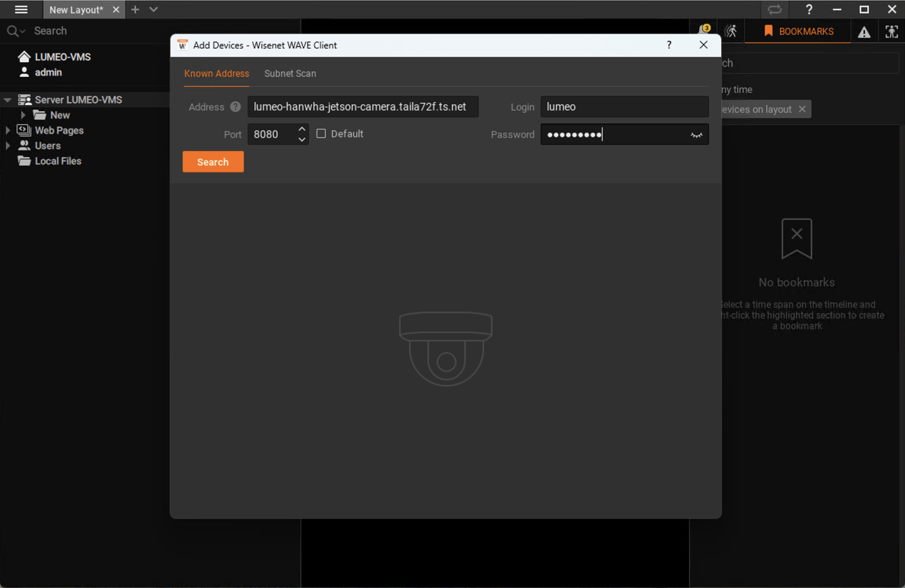This screenshot has width=905, height=588.
Task: Minimize the Wisenet WAVE main window
Action: click(x=837, y=10)
